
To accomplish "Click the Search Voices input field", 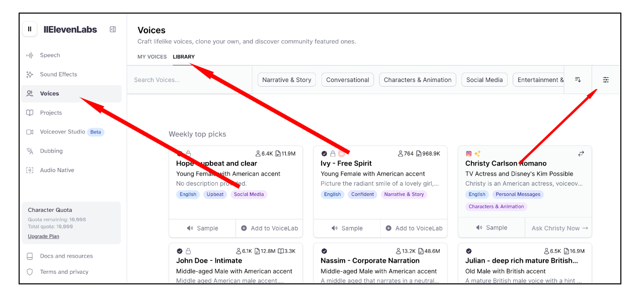I will pyautogui.click(x=190, y=80).
